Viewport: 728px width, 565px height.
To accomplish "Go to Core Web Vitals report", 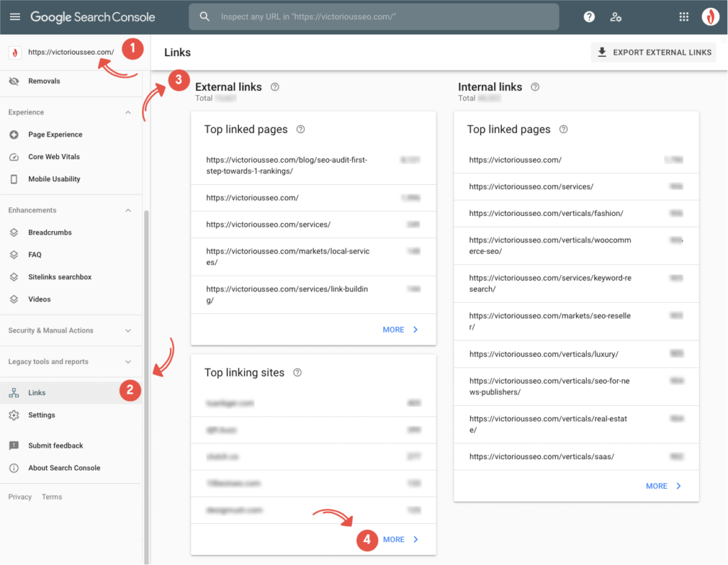I will [54, 157].
